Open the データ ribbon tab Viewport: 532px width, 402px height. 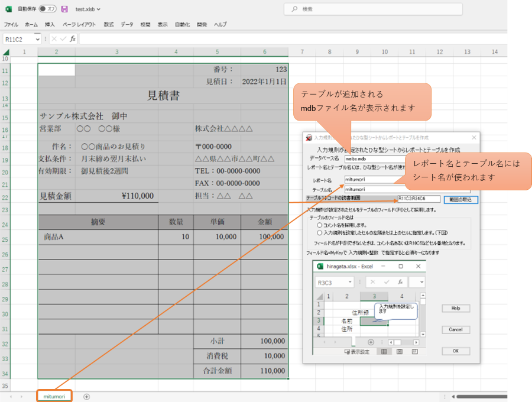pos(127,24)
